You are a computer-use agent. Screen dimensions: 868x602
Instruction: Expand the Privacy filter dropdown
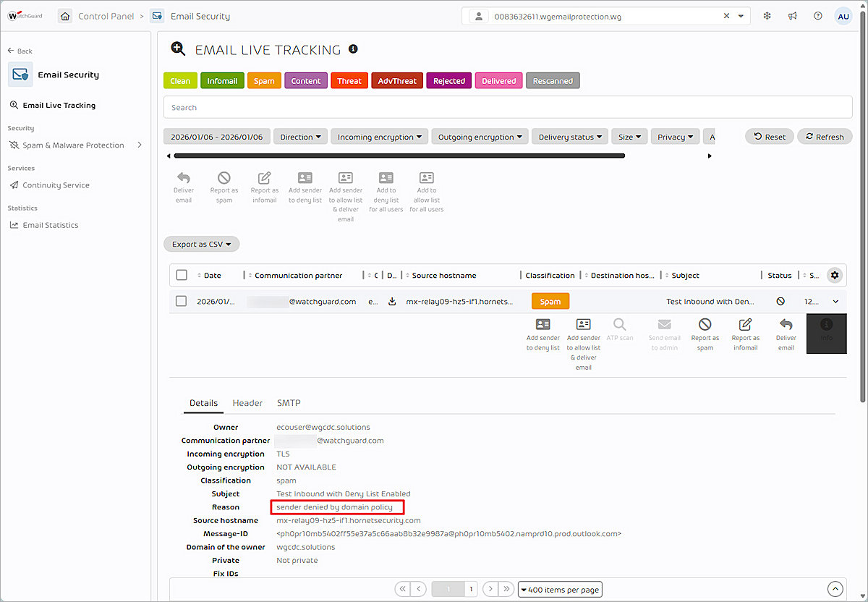point(674,136)
